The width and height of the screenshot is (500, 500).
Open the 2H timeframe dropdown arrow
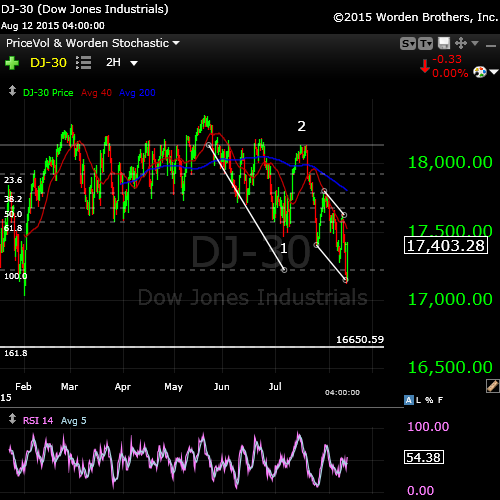point(134,63)
